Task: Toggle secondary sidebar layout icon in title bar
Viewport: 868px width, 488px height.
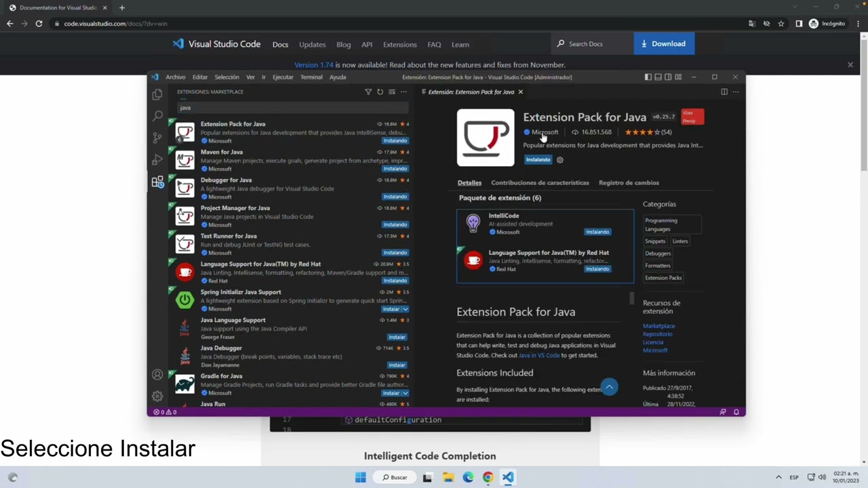Action: click(668, 77)
